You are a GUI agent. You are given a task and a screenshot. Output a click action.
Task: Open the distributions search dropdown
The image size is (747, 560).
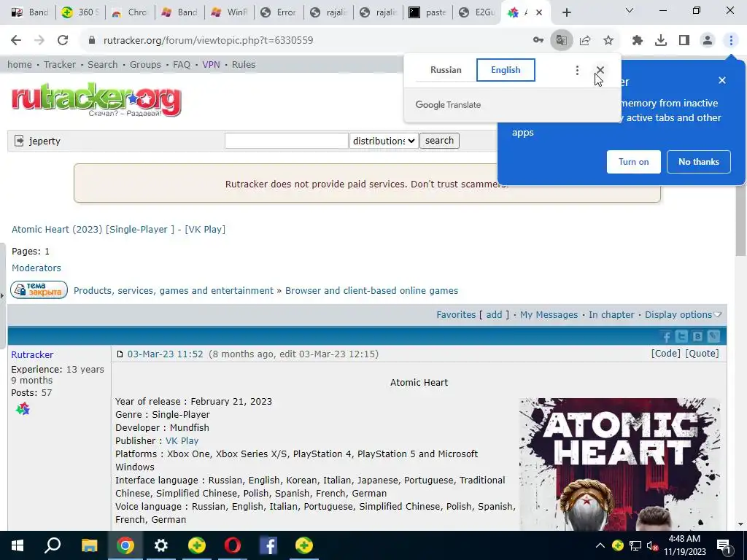click(384, 141)
